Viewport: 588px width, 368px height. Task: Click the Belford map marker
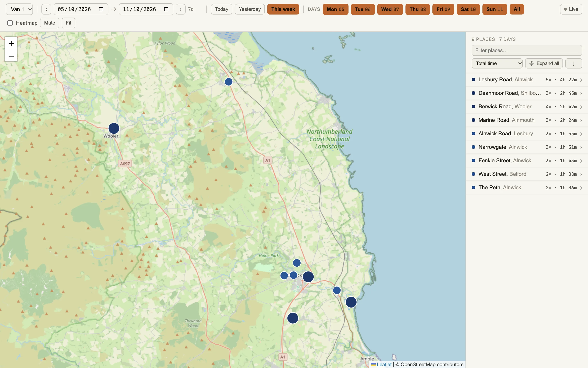(x=228, y=82)
